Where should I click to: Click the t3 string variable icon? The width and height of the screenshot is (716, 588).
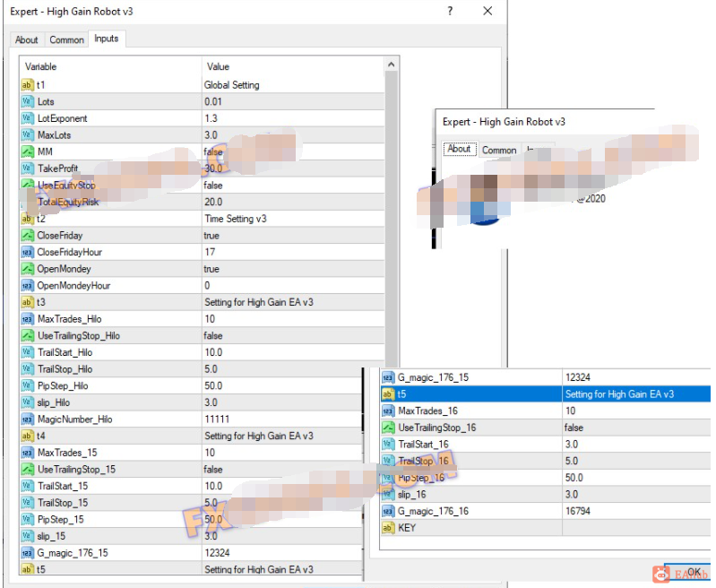pyautogui.click(x=28, y=302)
